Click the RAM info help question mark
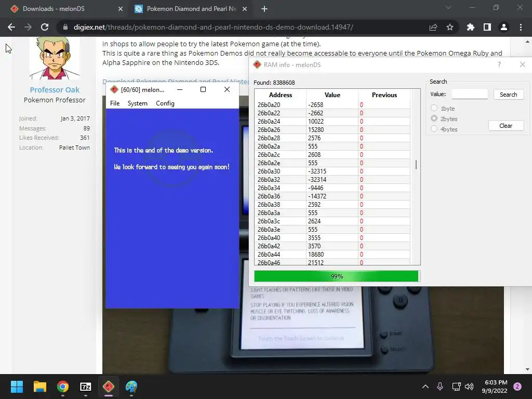 499,64
